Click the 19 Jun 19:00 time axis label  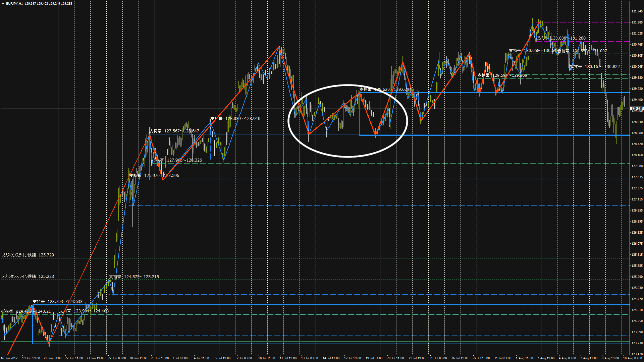pyautogui.click(x=31, y=358)
